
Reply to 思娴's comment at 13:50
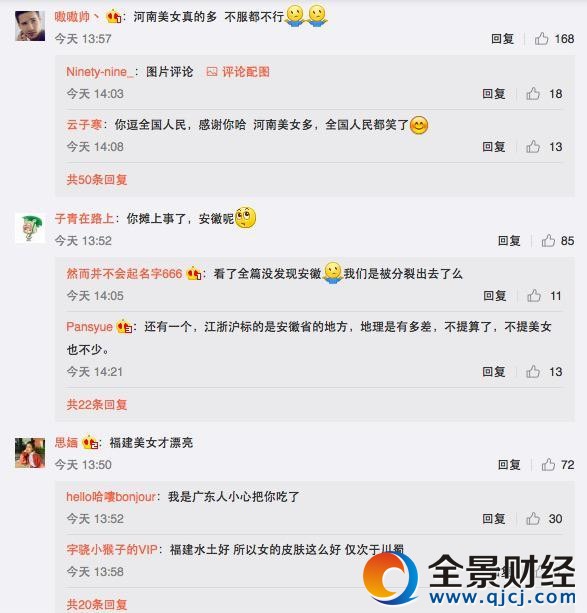509,464
